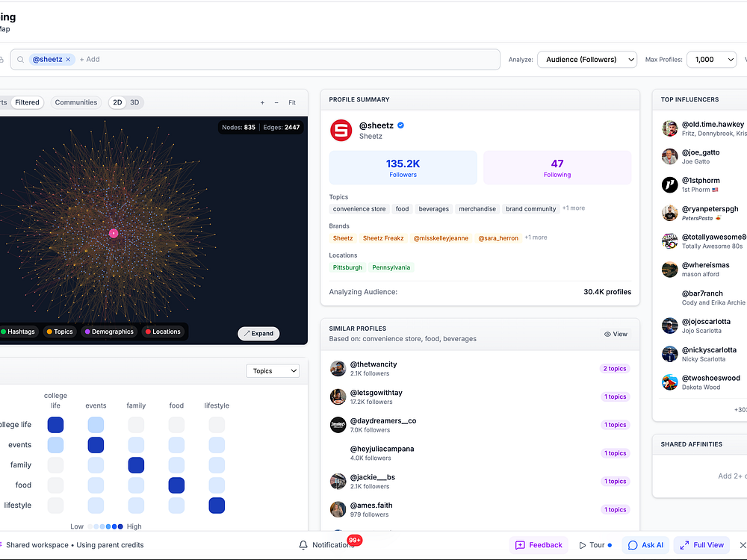The height and width of the screenshot is (560, 747).
Task: Open @heyjuliacampana profile name
Action: (x=382, y=449)
